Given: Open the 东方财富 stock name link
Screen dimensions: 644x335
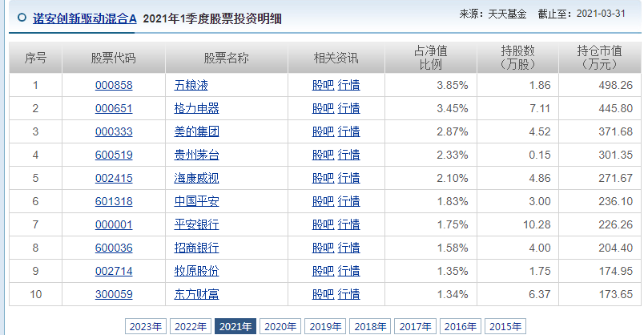Looking at the screenshot, I should point(196,294).
